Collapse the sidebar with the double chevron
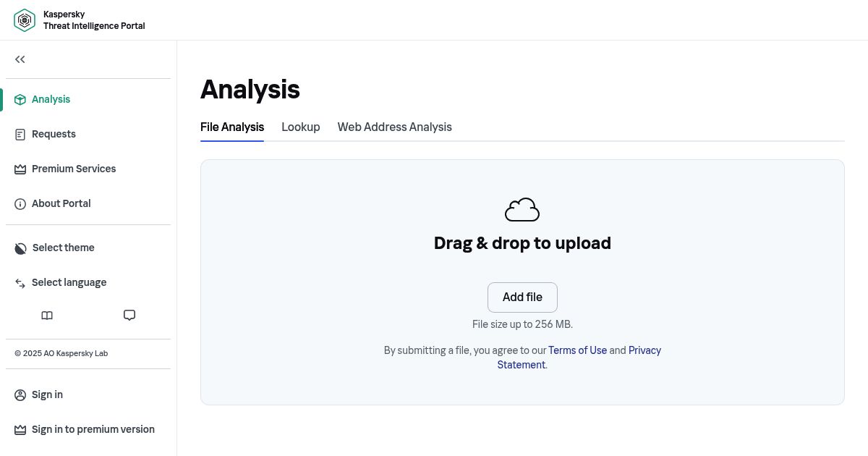This screenshot has height=456, width=868. 20,59
